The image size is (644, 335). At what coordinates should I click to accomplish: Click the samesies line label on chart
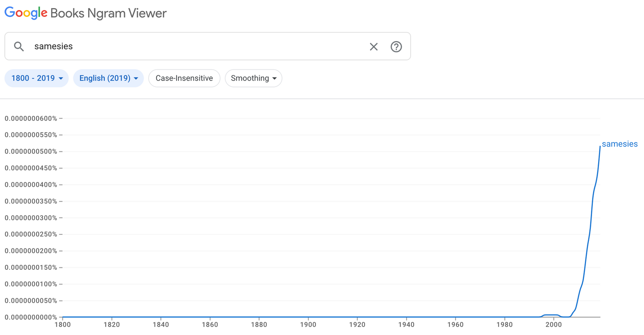(x=619, y=144)
